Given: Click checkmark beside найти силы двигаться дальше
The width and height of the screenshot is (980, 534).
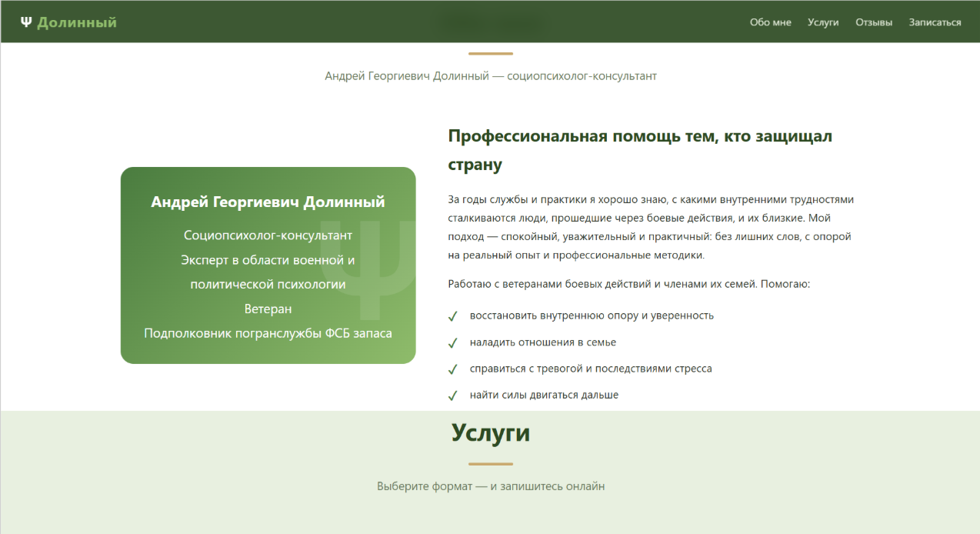Looking at the screenshot, I should 453,395.
